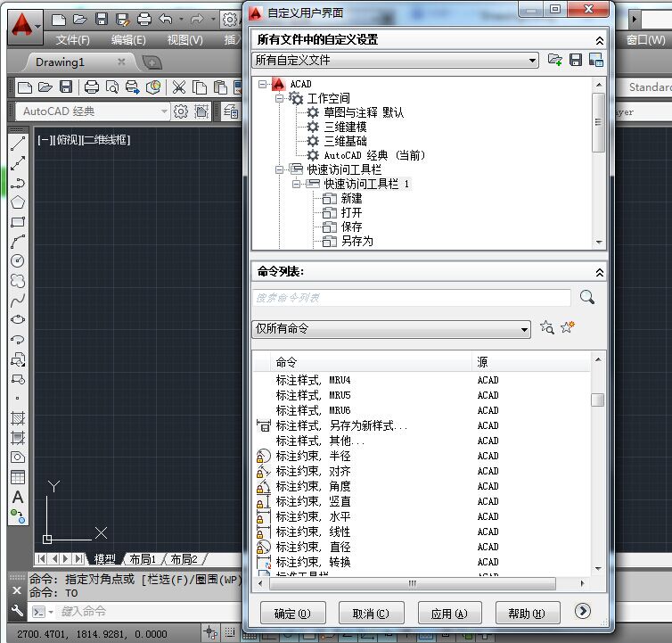
Task: Click Plot Preview icon in standard toolbar
Action: [x=112, y=87]
